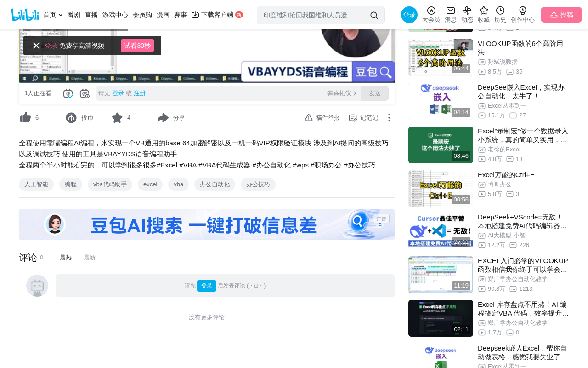Expand the 首页 dropdown arrow
The image size is (588, 368).
point(61,15)
